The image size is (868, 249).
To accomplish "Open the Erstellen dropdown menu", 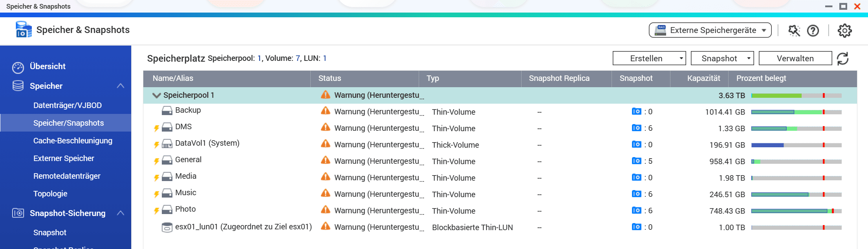I will [x=649, y=59].
